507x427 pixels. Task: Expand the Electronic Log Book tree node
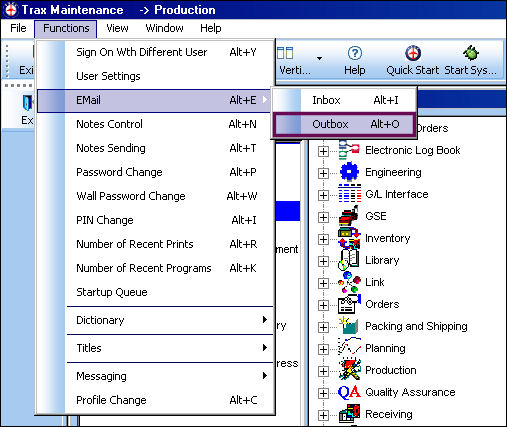click(x=323, y=151)
